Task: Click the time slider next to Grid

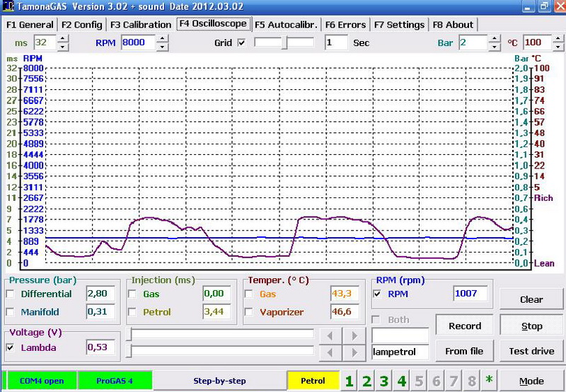Action: click(x=284, y=43)
